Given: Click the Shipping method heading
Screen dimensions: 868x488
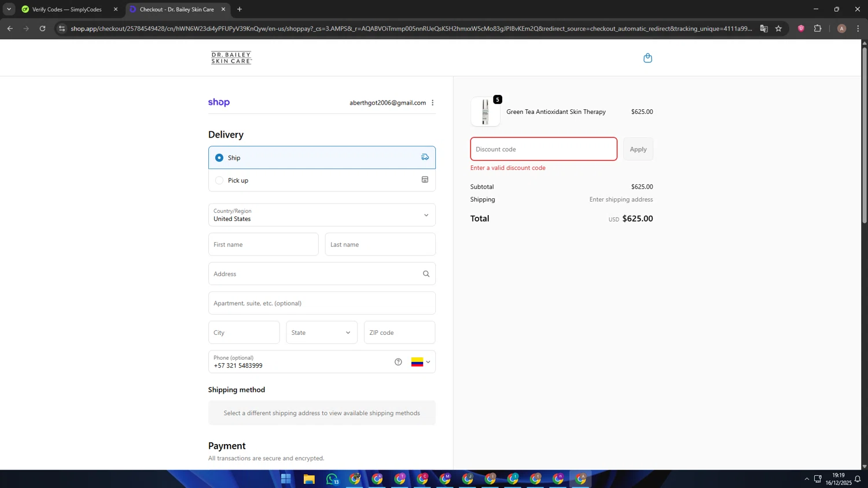Looking at the screenshot, I should coord(237,390).
